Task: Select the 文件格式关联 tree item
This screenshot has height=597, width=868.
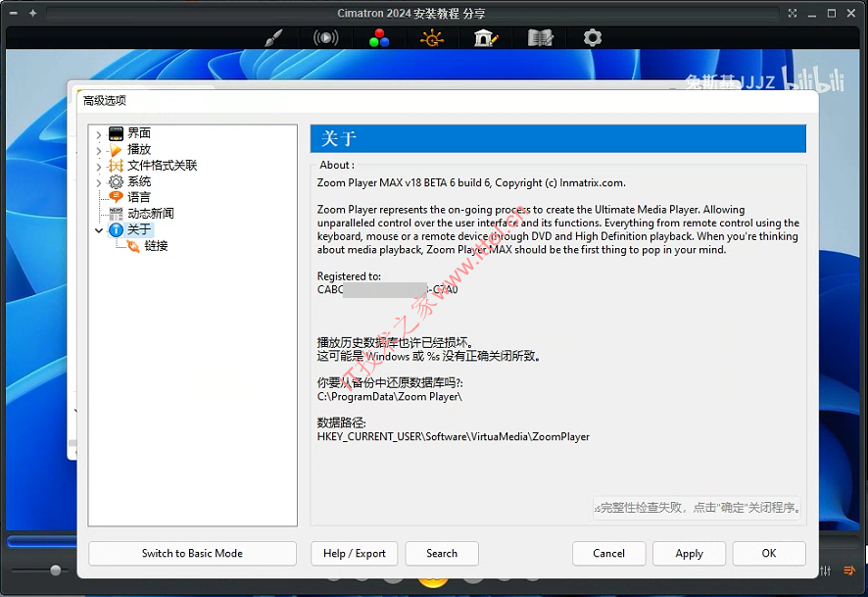Action: 163,166
